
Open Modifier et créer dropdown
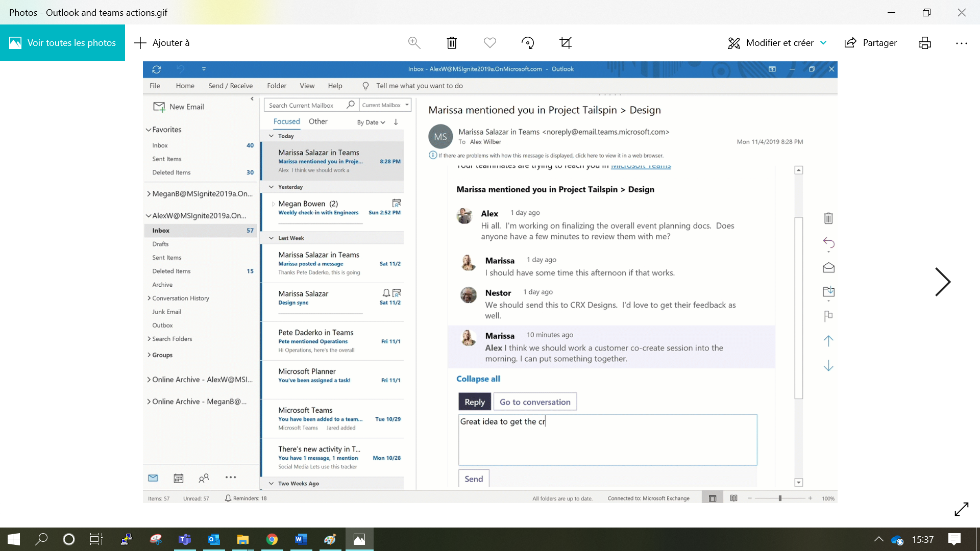[777, 43]
